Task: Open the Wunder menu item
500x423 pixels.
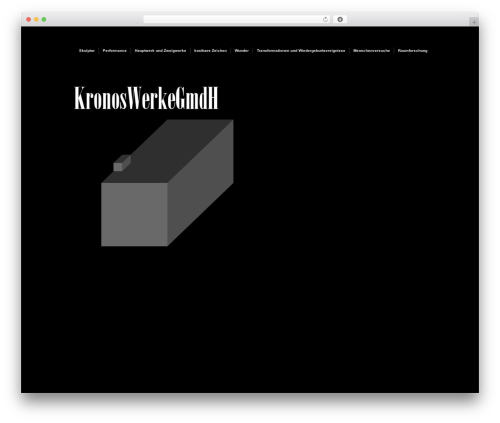Action: click(x=242, y=51)
